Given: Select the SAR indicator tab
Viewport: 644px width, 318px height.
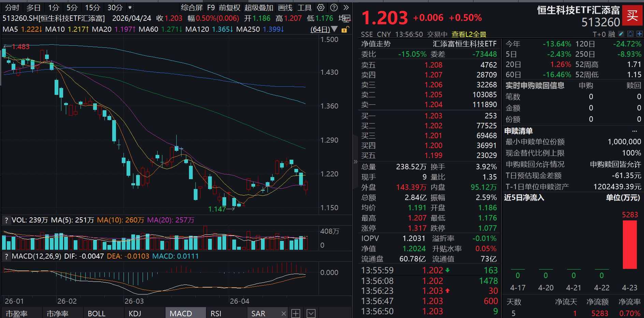Looking at the screenshot, I should pos(258,314).
